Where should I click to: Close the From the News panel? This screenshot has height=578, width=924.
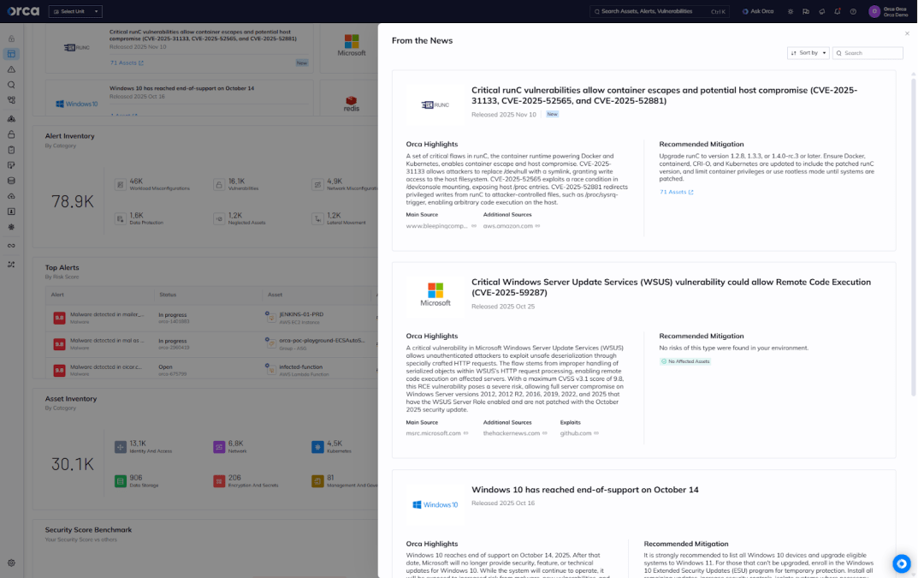click(907, 33)
